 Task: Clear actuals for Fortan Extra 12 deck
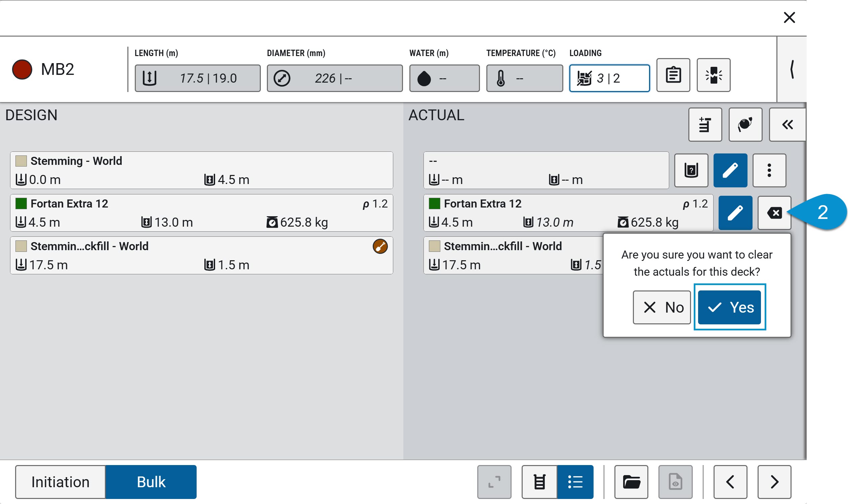(x=774, y=213)
